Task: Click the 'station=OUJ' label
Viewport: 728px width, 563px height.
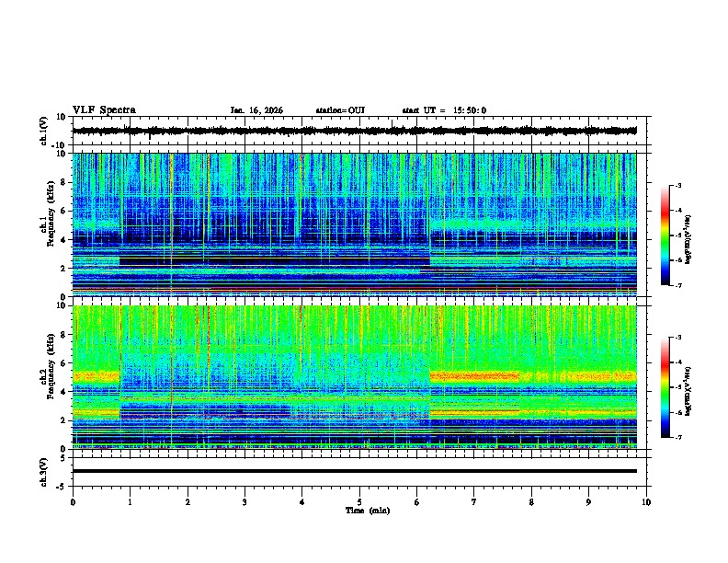Action: 340,110
